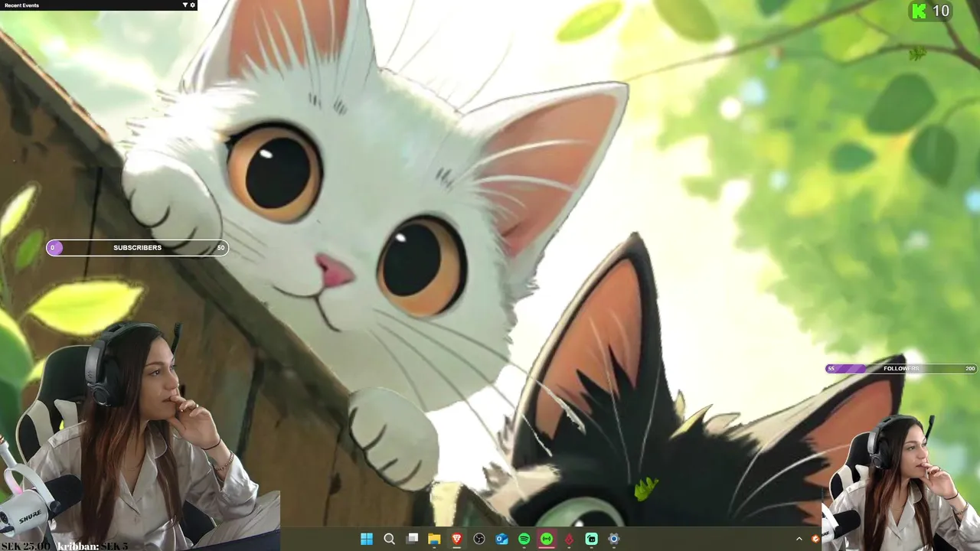The image size is (980, 551).
Task: Show hidden system tray icons
Action: tap(799, 539)
